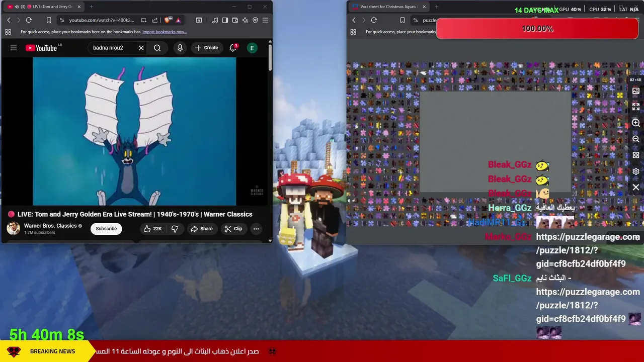Switch to the Vaci street Christmas Jigsaw tab

[389, 7]
